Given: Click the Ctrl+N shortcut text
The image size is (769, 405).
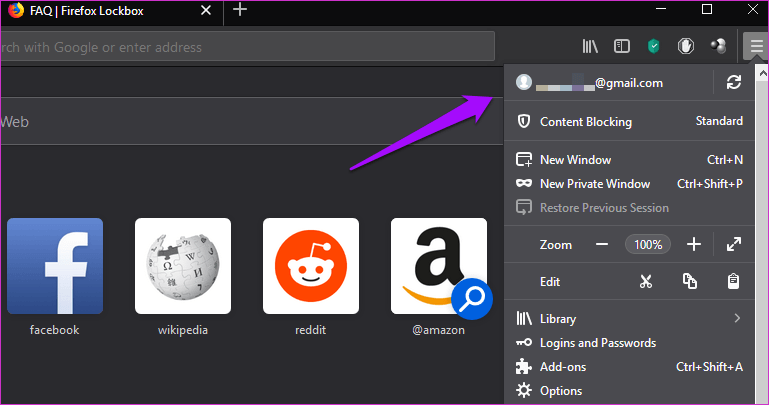Looking at the screenshot, I should [725, 160].
